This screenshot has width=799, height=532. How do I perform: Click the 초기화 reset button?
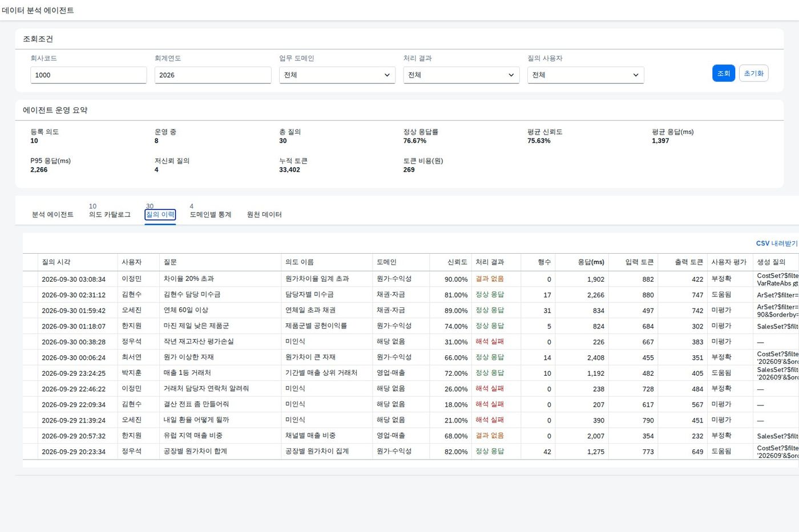point(753,73)
